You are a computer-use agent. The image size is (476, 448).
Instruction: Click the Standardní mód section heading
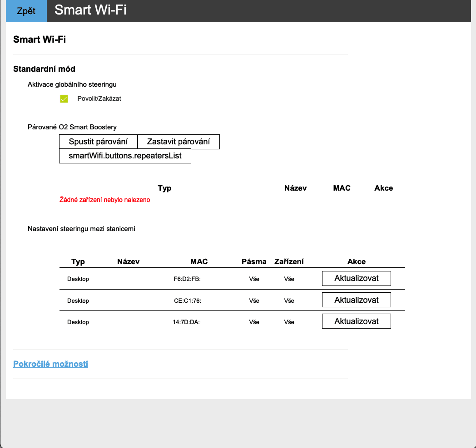[x=44, y=69]
